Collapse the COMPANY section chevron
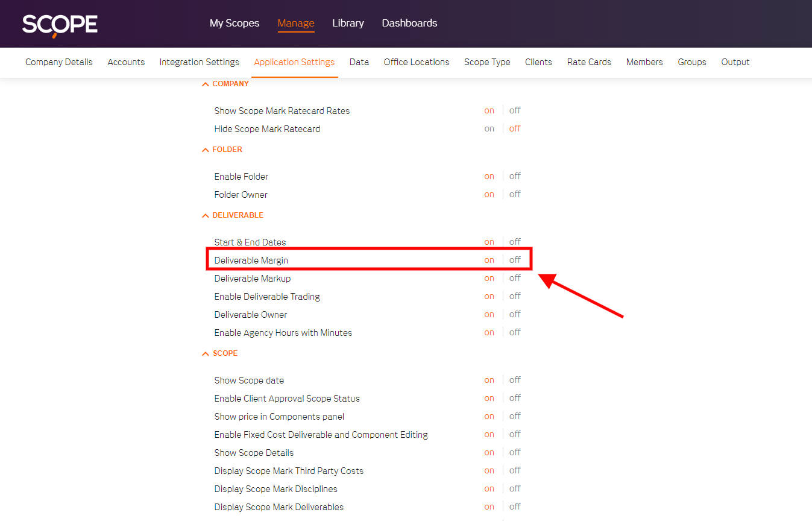 click(206, 84)
